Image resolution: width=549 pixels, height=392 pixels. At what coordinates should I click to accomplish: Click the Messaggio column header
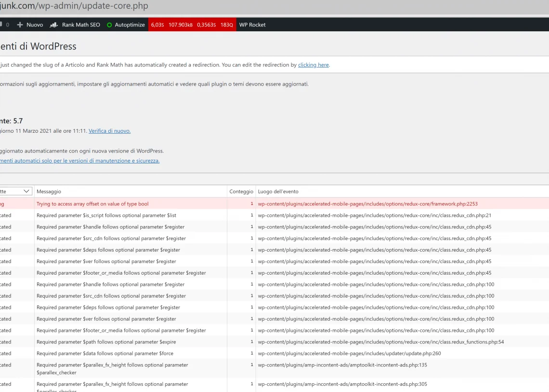coord(49,191)
